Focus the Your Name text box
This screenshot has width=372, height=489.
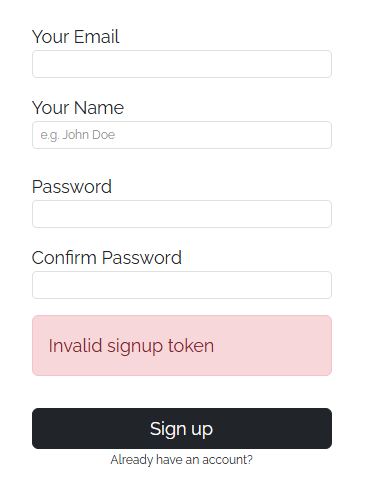point(182,135)
